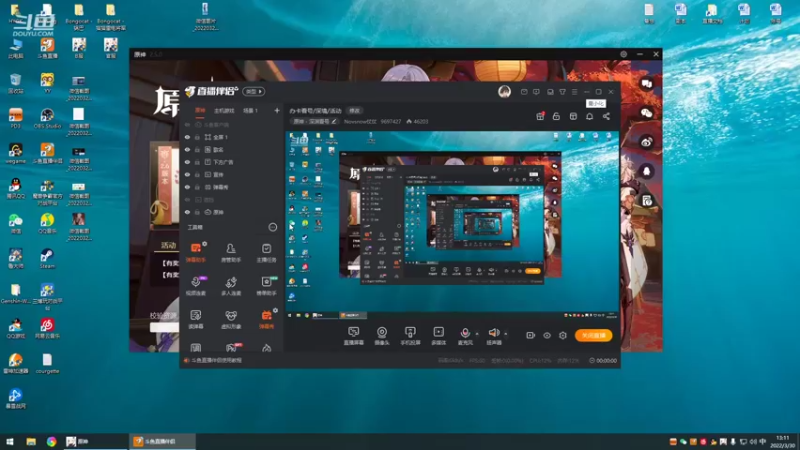The width and height of the screenshot is (800, 450).
Task: Open File Explorer from the taskbar
Action: (31, 441)
